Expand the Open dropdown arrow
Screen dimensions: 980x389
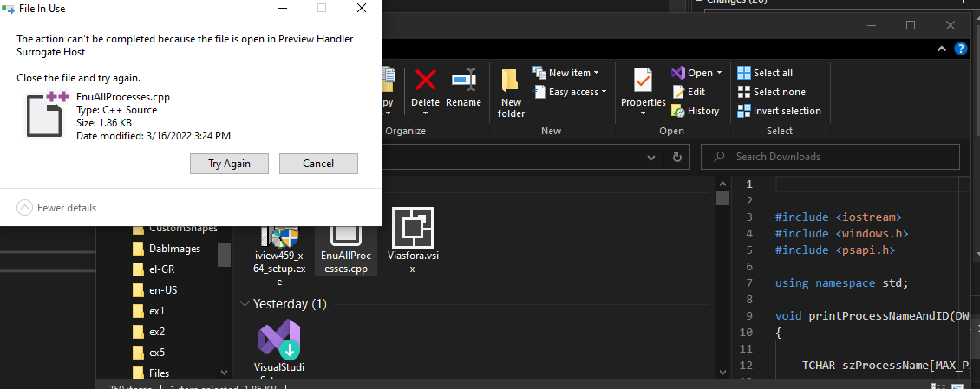pyautogui.click(x=719, y=73)
